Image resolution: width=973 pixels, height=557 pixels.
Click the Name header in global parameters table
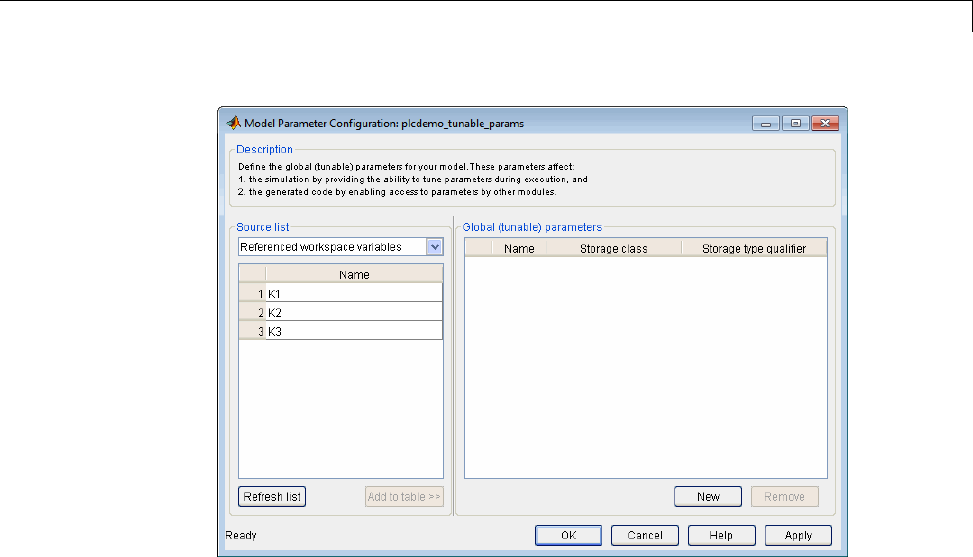coord(519,248)
